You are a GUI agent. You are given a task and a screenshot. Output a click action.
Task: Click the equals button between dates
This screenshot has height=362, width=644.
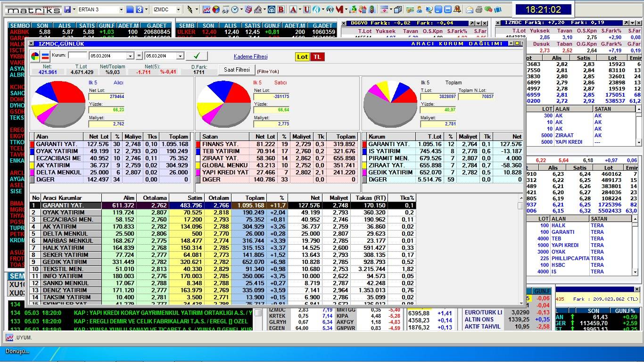pos(139,56)
